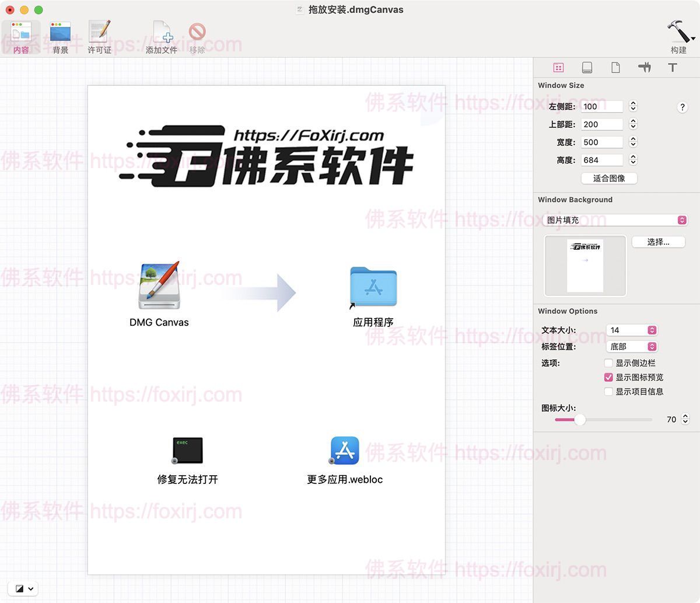Enable the 显示侧边栏 checkbox
The height and width of the screenshot is (603, 700).
coord(608,363)
